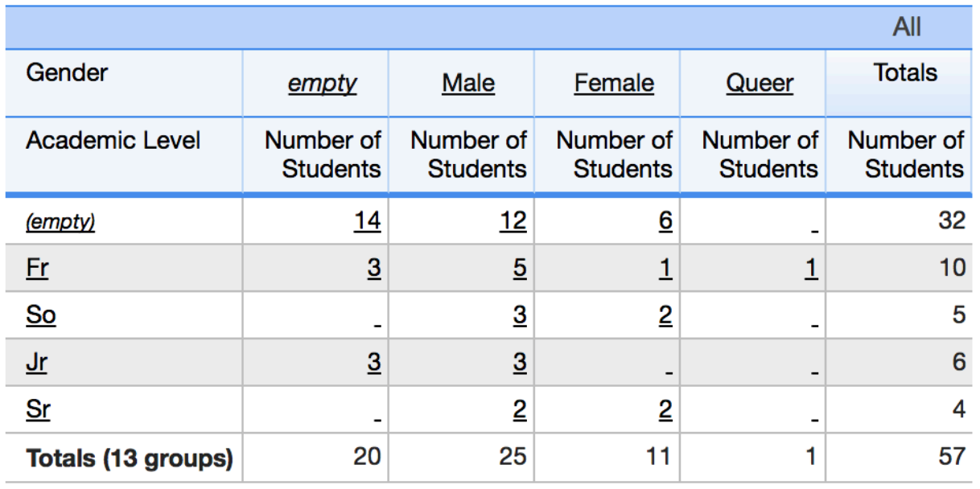
Task: Open the 2 female sophomores count link
Action: pos(662,313)
